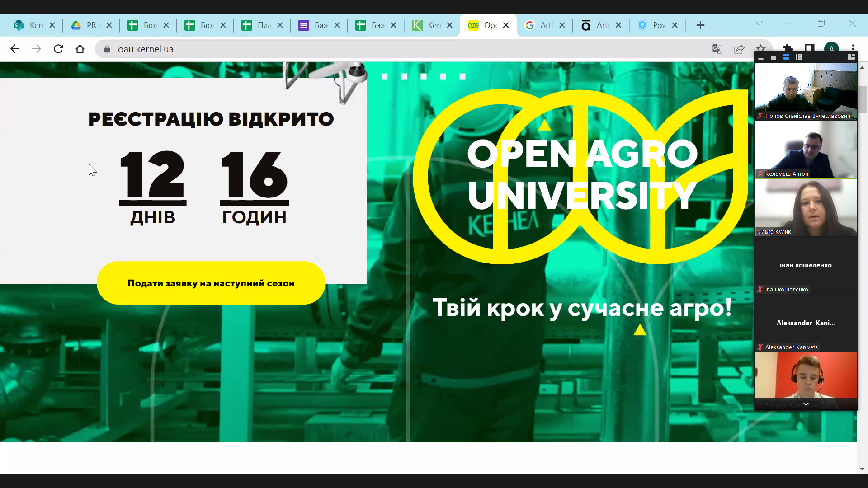Click the РЕЄСТРАЦІЮ ВІДКРИТО heading
868x488 pixels.
tap(211, 119)
